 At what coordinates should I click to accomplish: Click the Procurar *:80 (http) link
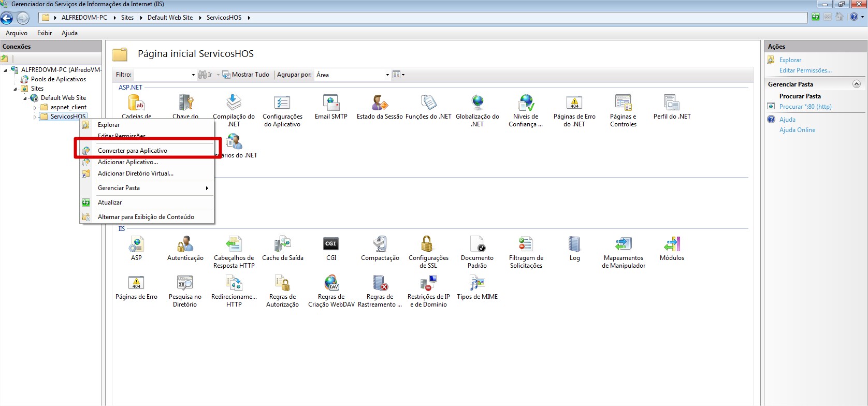(805, 107)
